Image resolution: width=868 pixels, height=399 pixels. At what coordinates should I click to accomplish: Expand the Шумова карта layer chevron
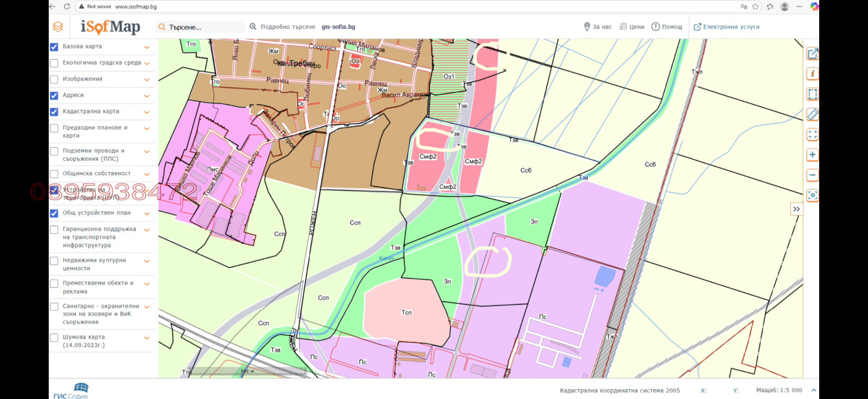(146, 338)
